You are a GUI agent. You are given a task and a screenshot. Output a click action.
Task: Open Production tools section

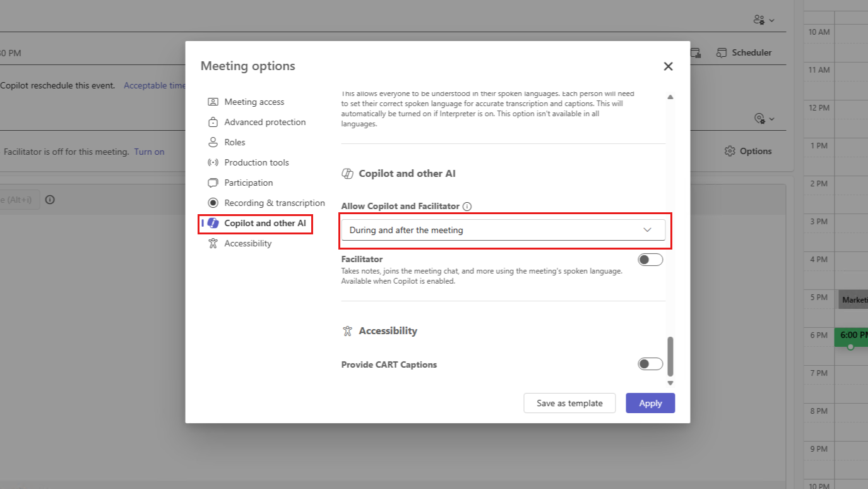256,162
